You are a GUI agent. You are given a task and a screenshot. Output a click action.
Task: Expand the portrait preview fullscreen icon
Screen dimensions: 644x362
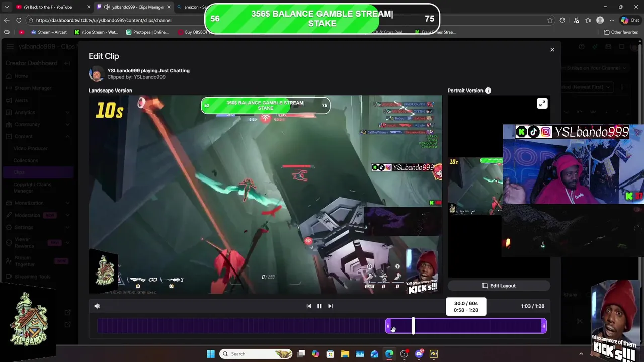[542, 103]
